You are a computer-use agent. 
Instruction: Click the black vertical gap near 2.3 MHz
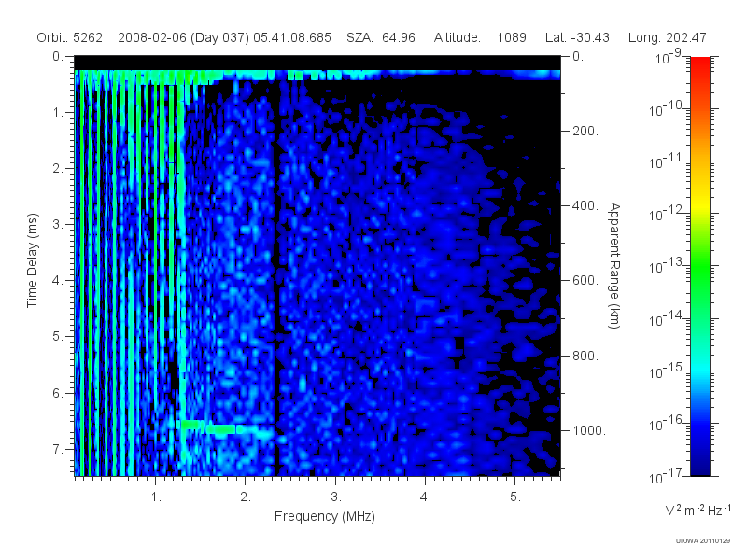point(275,276)
